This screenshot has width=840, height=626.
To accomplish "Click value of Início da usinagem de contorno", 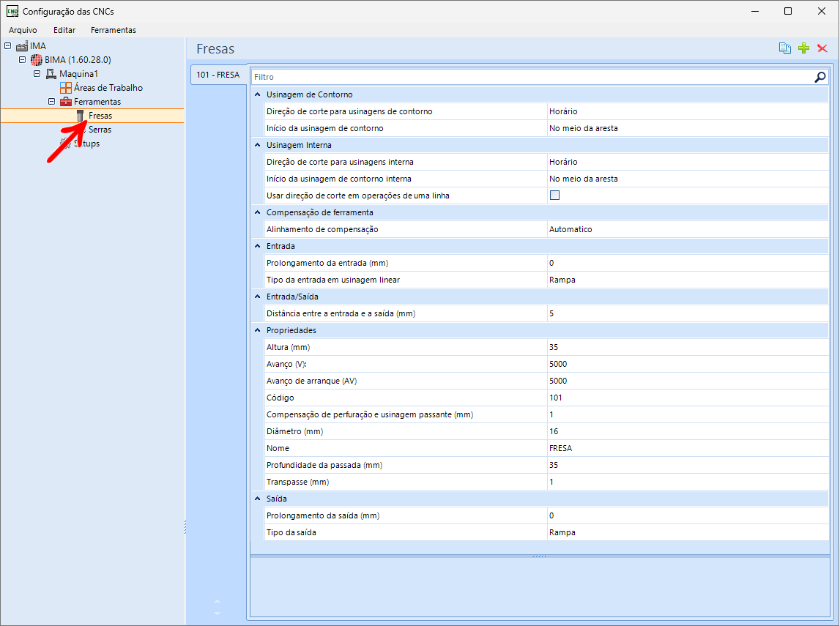I will [688, 129].
